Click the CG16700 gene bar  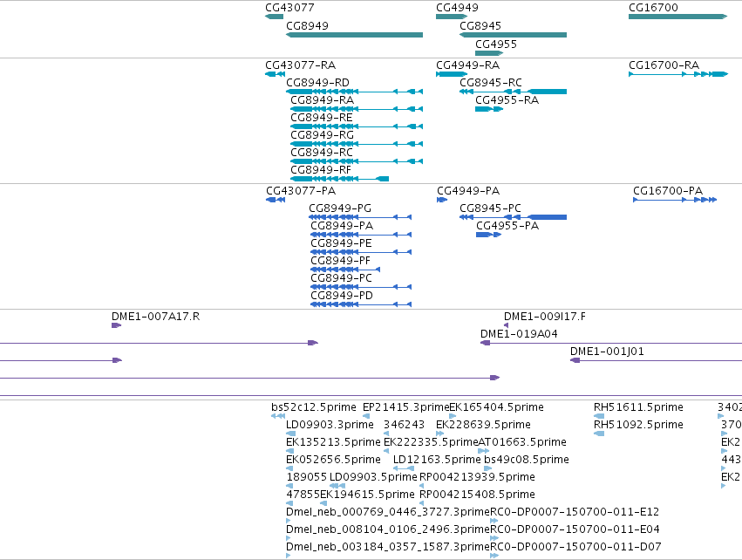click(678, 17)
